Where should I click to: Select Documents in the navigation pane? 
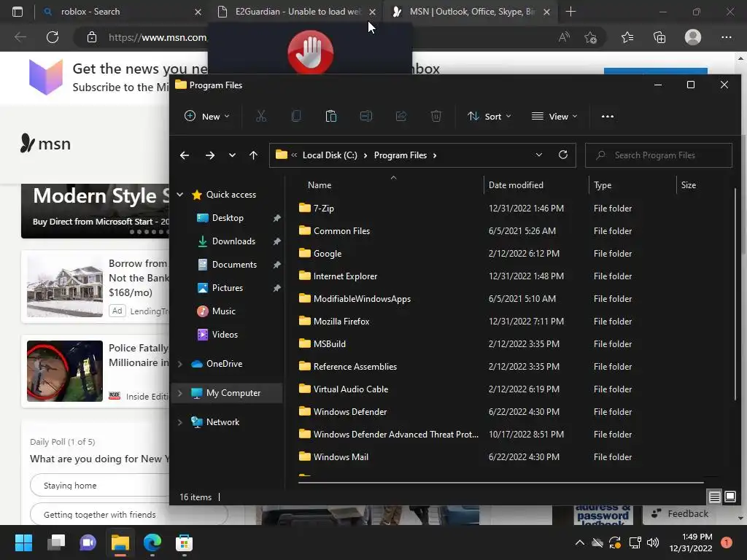[234, 264]
